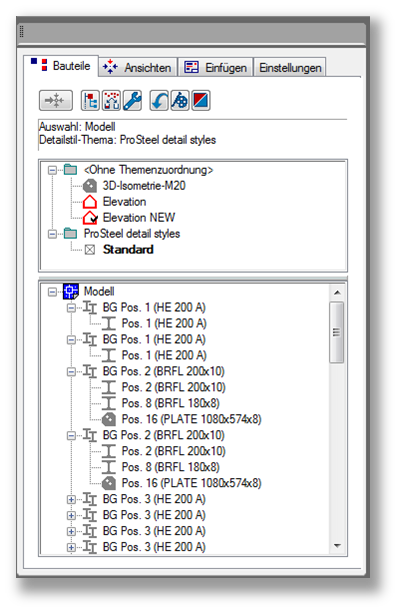Click the folder icon beside ProSteel detail styles
The width and height of the screenshot is (399, 612).
tap(70, 233)
